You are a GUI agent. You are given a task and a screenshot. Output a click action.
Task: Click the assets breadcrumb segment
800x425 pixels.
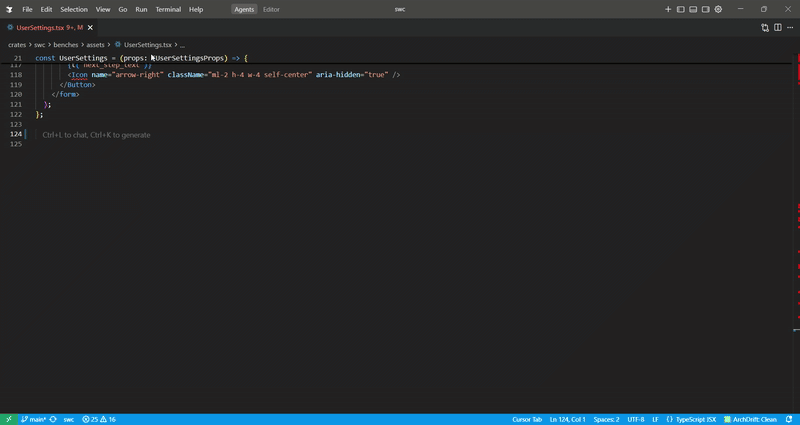(95, 45)
